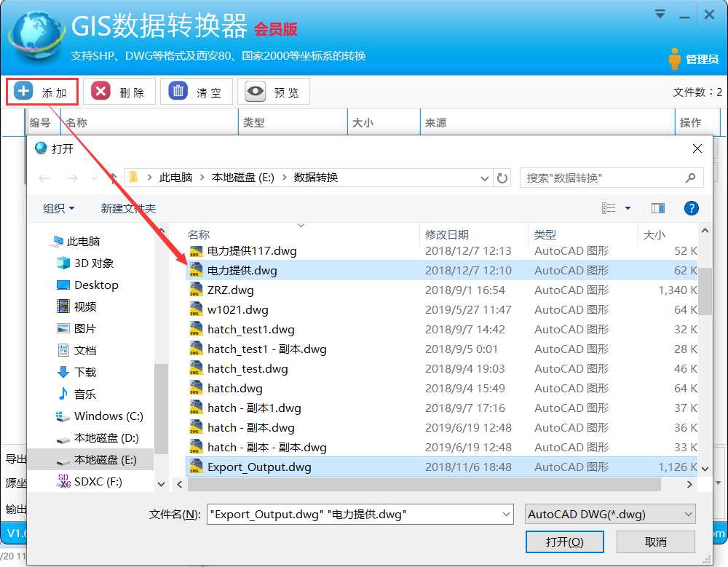Open the 组织 dropdown menu
Image resolution: width=728 pixels, height=567 pixels.
pos(58,208)
